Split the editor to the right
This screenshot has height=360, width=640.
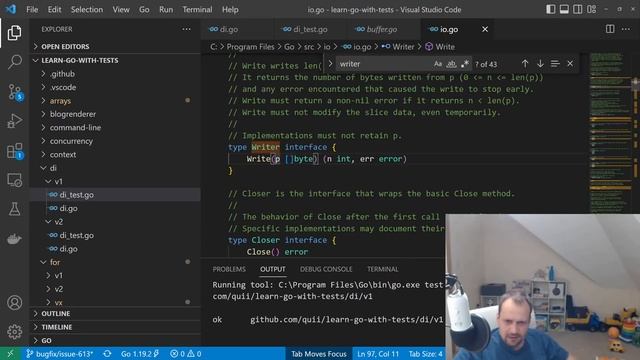point(610,29)
